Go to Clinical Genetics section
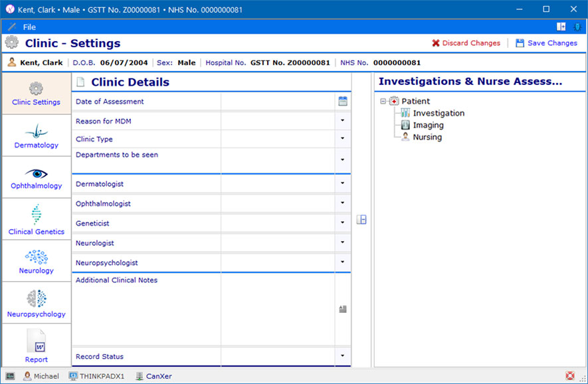Image resolution: width=588 pixels, height=384 pixels. [x=37, y=220]
